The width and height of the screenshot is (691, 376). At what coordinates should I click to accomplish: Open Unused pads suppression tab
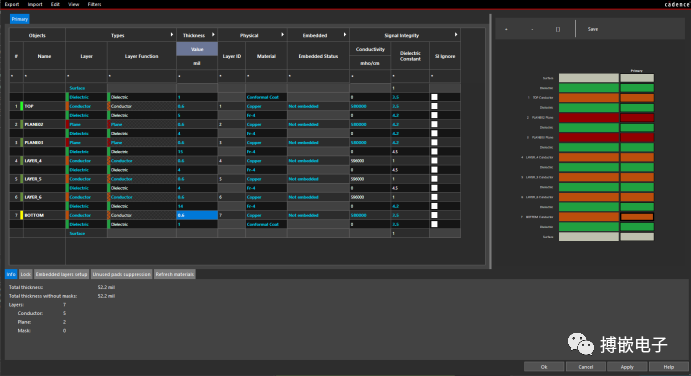[x=122, y=274]
